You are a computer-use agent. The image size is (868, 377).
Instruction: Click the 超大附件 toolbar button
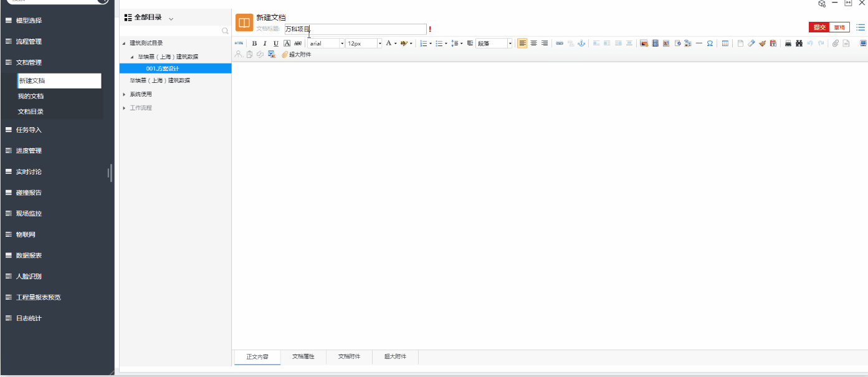tap(297, 55)
